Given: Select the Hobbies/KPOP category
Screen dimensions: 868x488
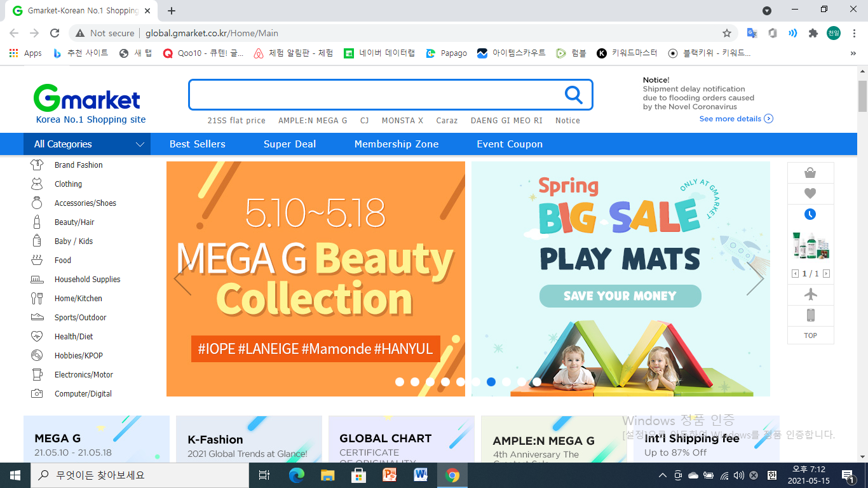Looking at the screenshot, I should (x=79, y=356).
